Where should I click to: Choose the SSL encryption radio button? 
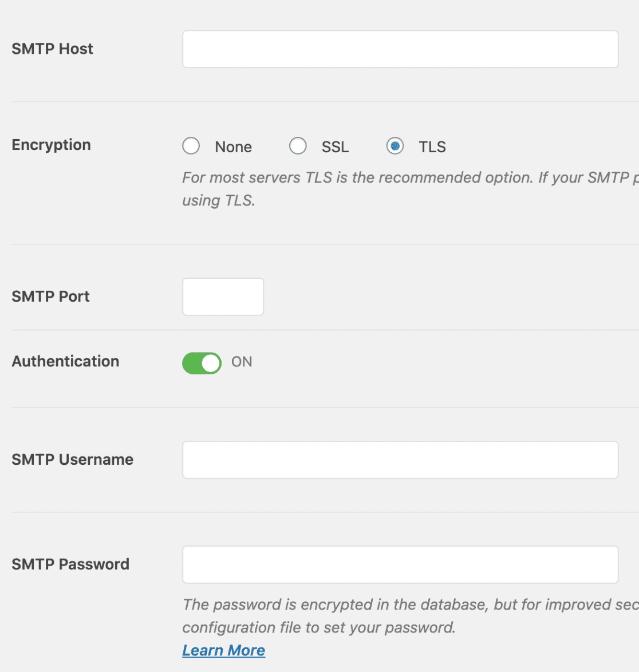297,146
